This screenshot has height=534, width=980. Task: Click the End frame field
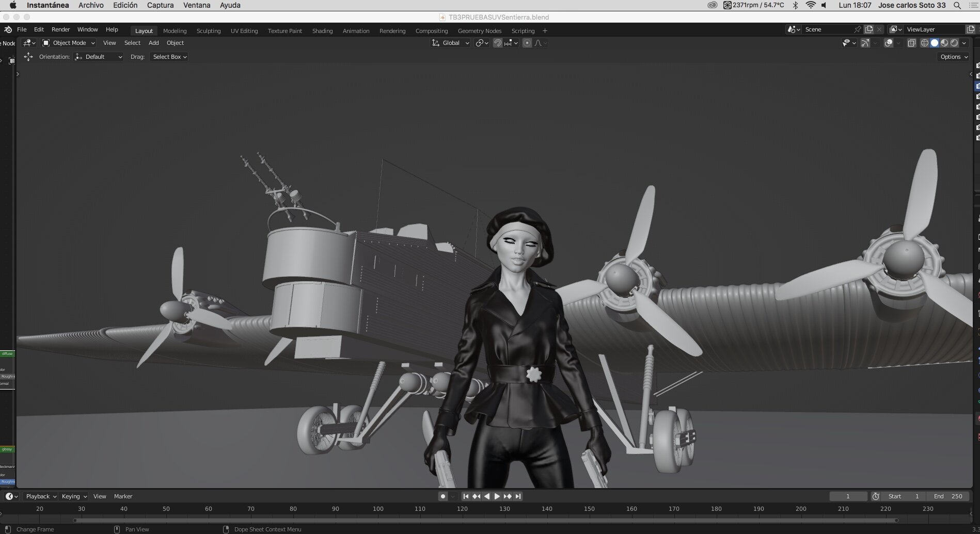948,496
